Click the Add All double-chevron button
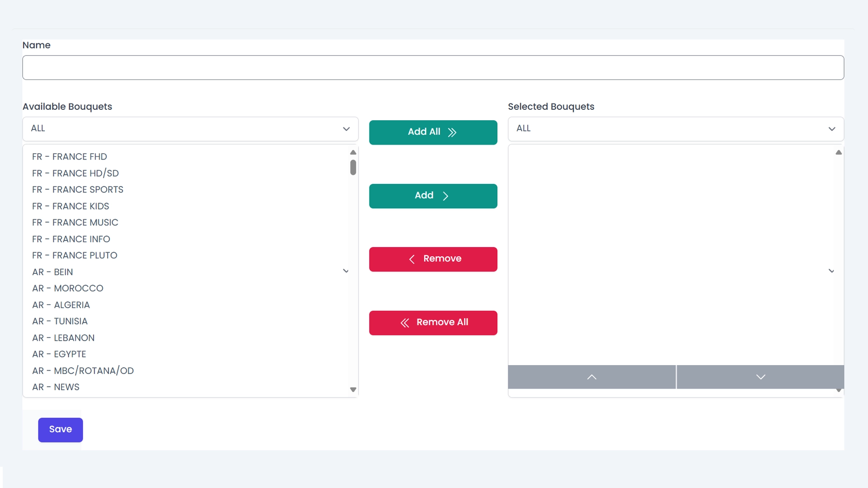This screenshot has height=488, width=868. pos(433,132)
